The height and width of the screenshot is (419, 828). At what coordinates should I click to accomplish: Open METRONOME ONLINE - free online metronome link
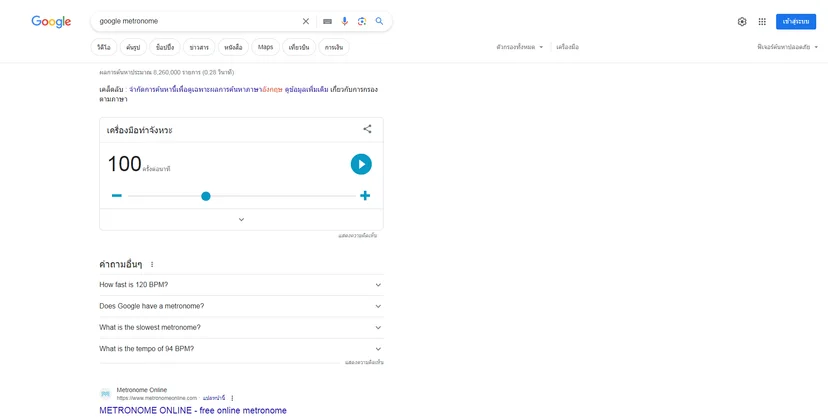point(193,411)
